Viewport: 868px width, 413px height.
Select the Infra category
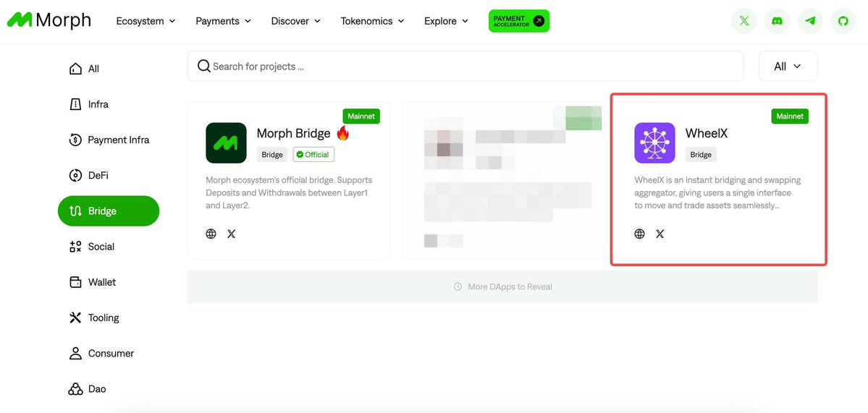point(88,104)
